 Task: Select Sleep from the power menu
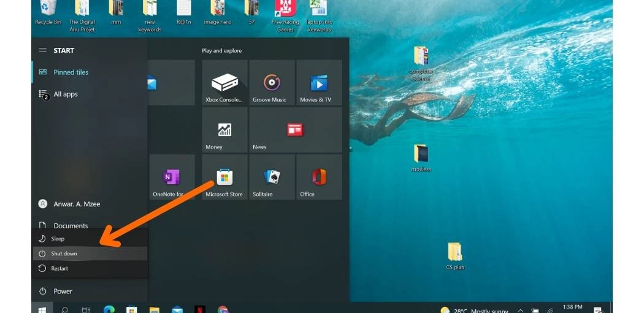tap(90, 239)
